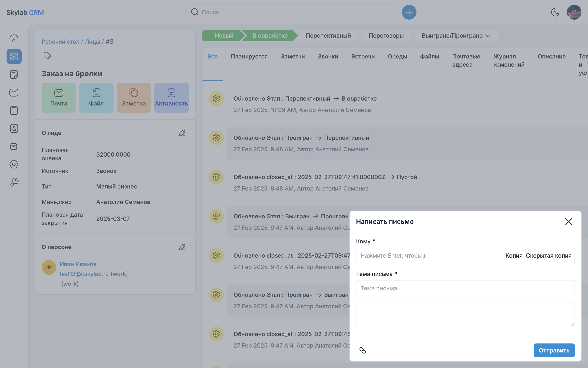Switch to the 'Файлы' tab
This screenshot has height=368, width=588.
(430, 56)
